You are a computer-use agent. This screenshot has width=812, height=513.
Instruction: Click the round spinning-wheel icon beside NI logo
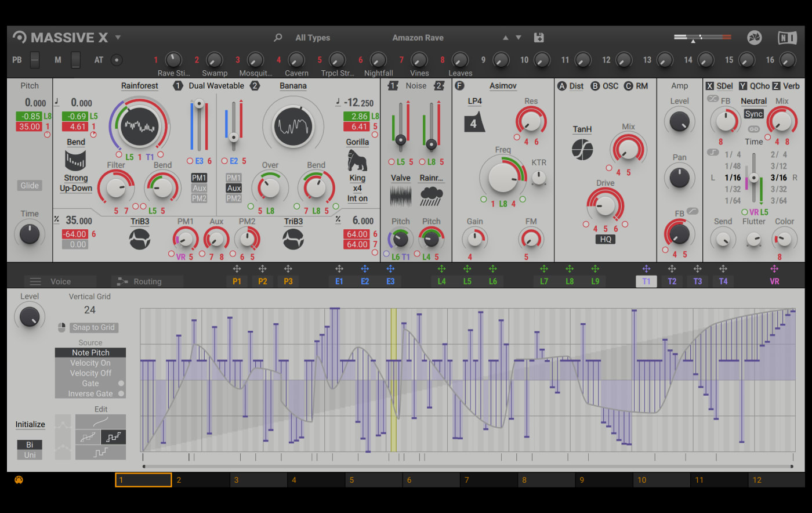pos(755,38)
